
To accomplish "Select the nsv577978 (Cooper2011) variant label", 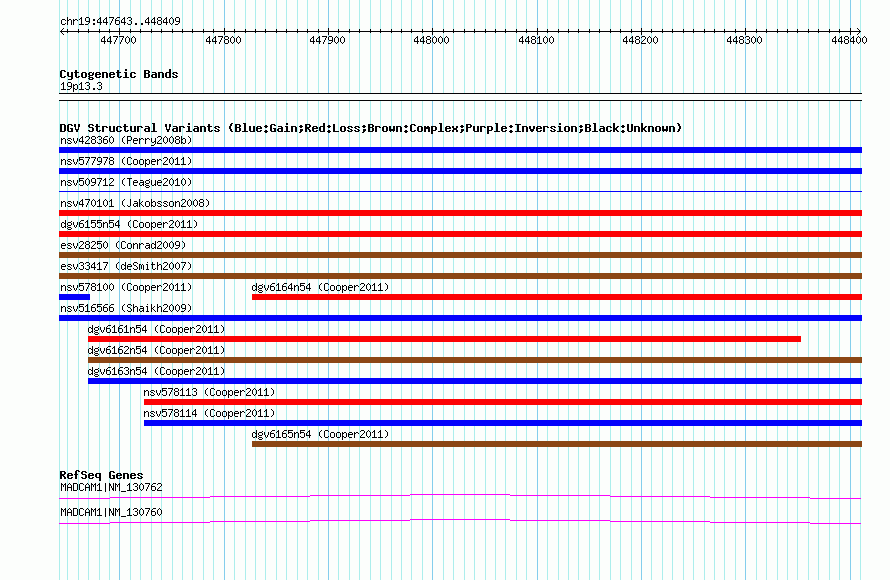I will pos(126,161).
